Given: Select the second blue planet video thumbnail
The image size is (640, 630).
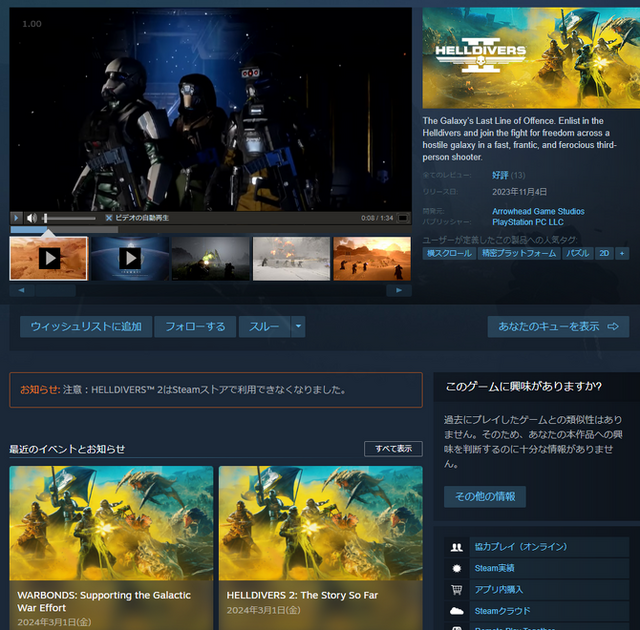Looking at the screenshot, I should point(130,258).
